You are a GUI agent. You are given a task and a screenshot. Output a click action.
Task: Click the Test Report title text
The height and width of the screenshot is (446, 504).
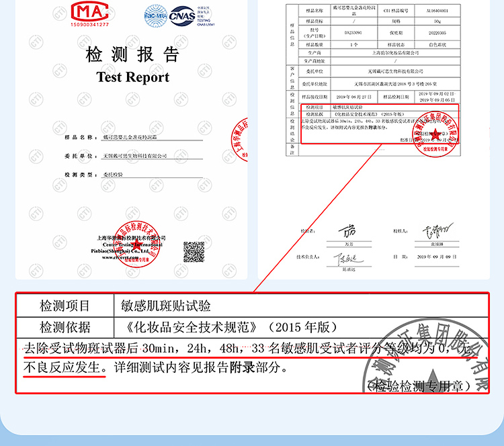[x=133, y=77]
